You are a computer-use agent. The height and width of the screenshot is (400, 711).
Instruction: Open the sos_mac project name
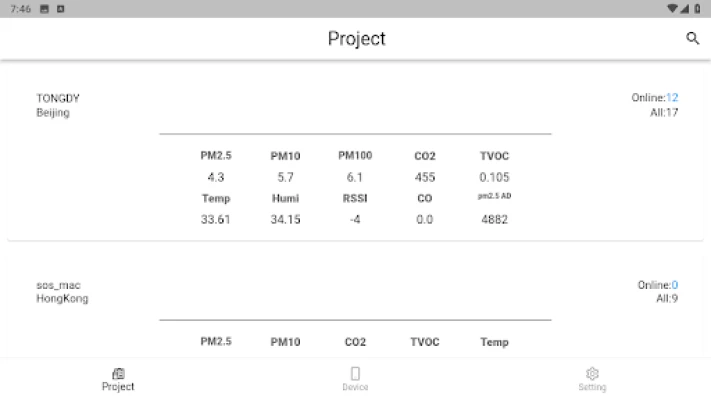click(58, 285)
